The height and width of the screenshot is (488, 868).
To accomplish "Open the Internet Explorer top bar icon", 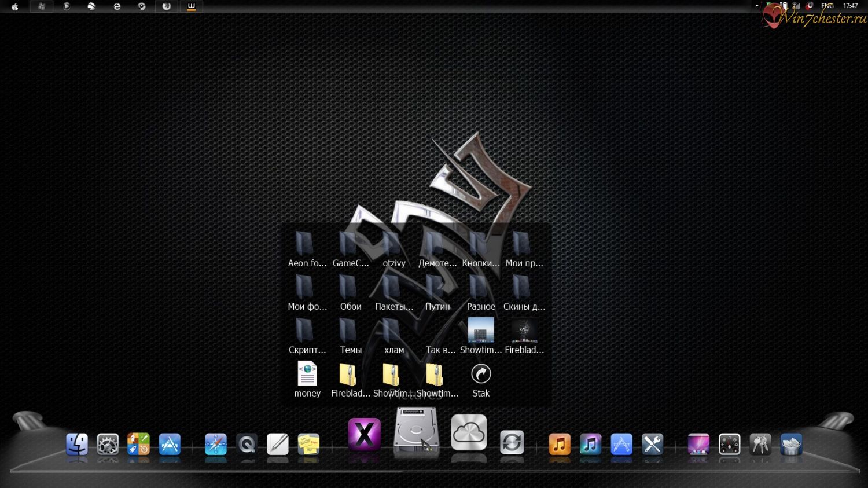I will [117, 6].
